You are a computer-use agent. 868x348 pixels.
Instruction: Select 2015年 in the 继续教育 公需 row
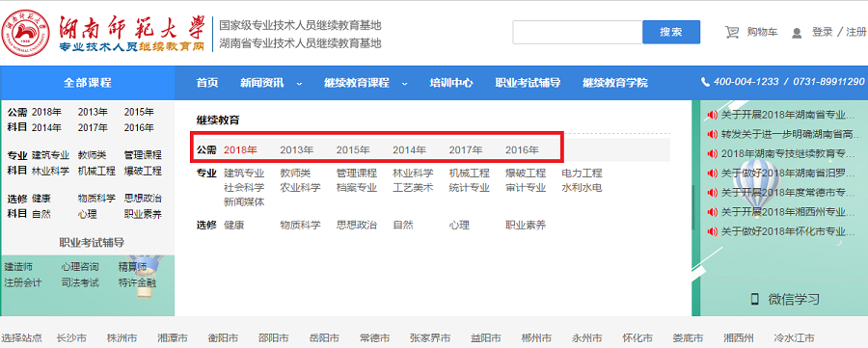pyautogui.click(x=353, y=149)
